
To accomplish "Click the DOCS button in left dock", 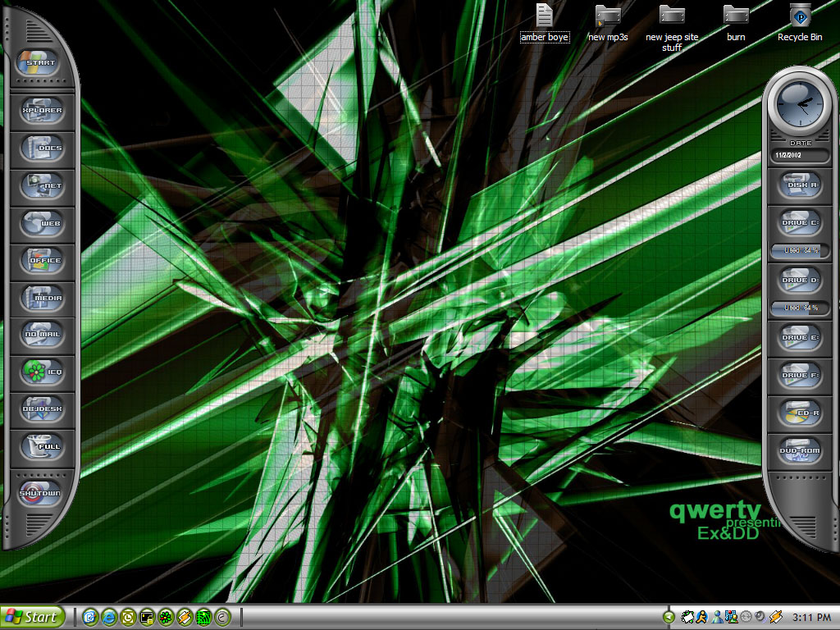I will pyautogui.click(x=42, y=148).
